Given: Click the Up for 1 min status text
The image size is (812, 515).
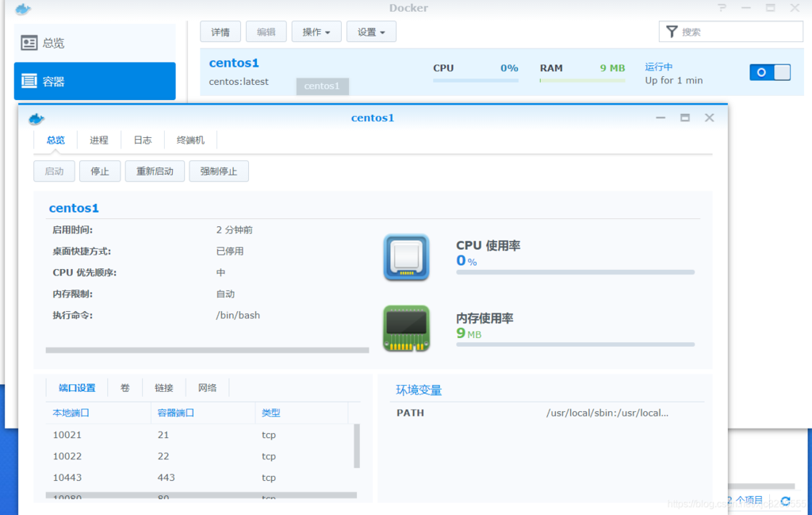Looking at the screenshot, I should [x=674, y=80].
